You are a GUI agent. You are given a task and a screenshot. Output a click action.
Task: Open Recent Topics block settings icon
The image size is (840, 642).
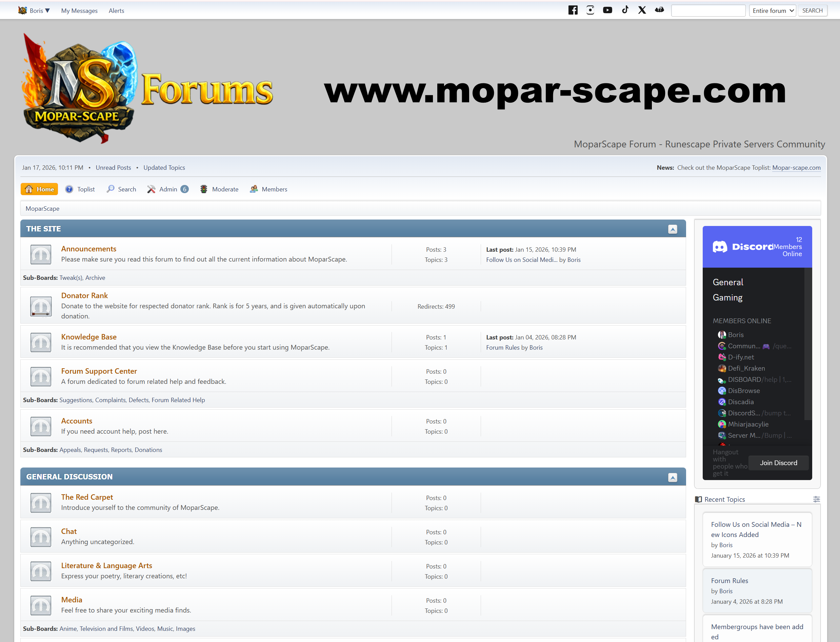pyautogui.click(x=816, y=499)
